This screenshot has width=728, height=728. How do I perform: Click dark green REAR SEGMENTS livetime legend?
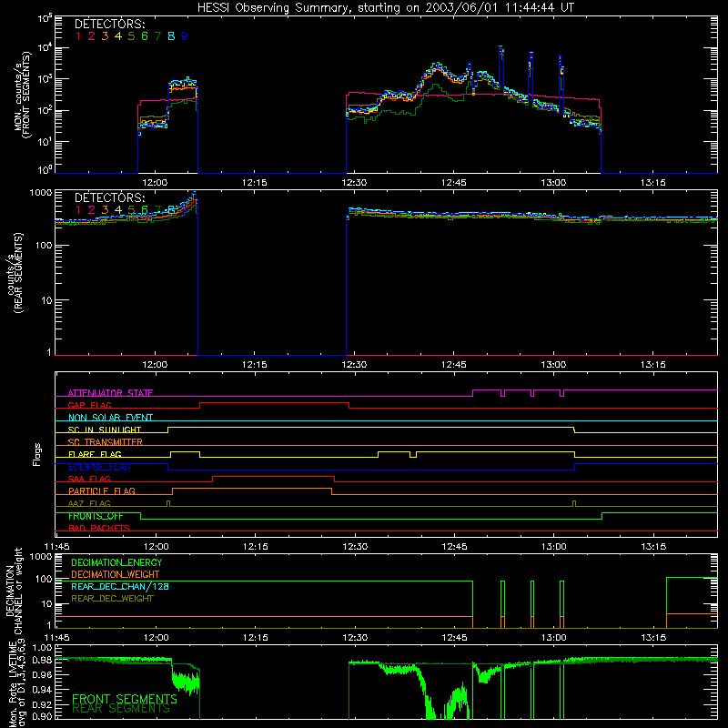tap(121, 709)
